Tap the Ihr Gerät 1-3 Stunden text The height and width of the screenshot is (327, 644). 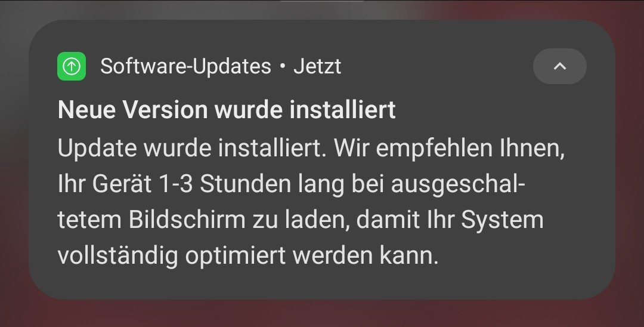click(175, 184)
